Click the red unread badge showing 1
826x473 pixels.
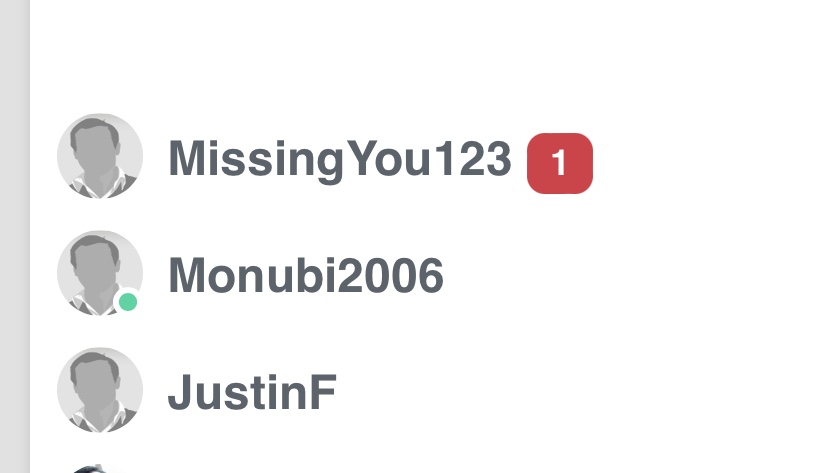(559, 163)
